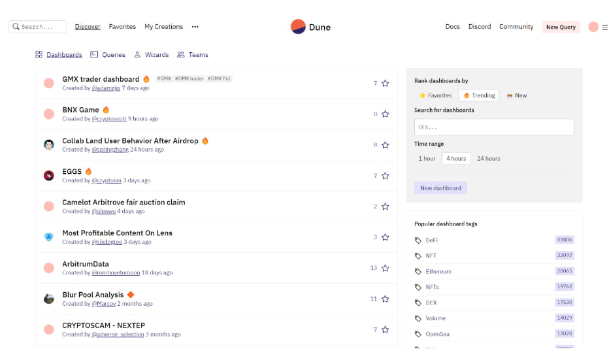This screenshot has height=364, width=609.
Task: Switch to the Queries tab
Action: click(x=108, y=55)
